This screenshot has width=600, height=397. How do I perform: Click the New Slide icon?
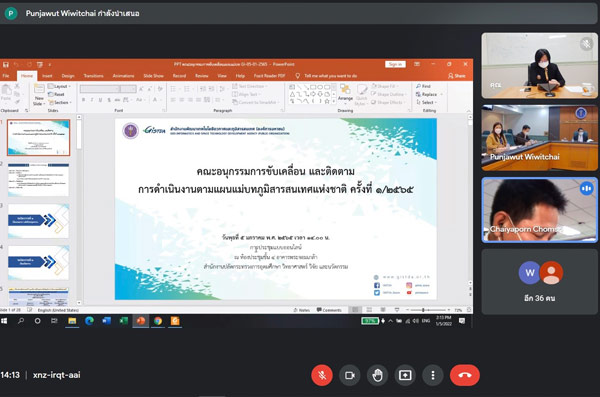39,94
